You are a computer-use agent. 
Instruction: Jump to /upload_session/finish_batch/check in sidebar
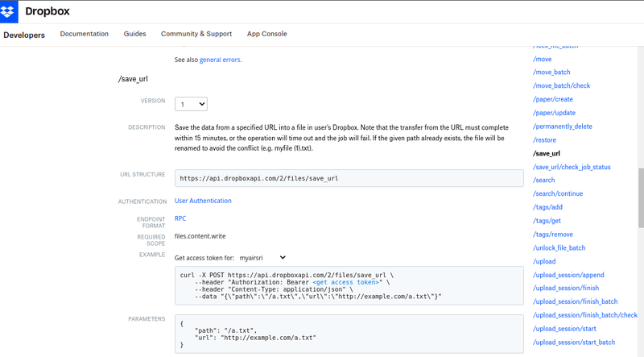click(585, 315)
